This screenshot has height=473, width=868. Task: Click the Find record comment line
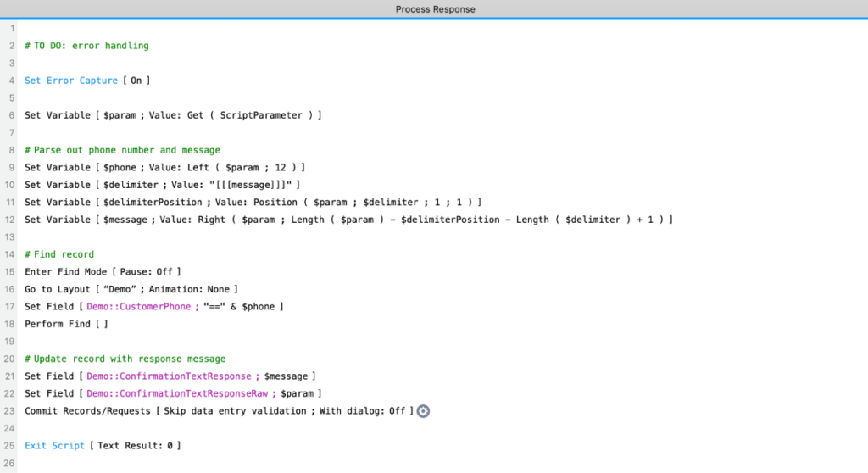pyautogui.click(x=59, y=254)
